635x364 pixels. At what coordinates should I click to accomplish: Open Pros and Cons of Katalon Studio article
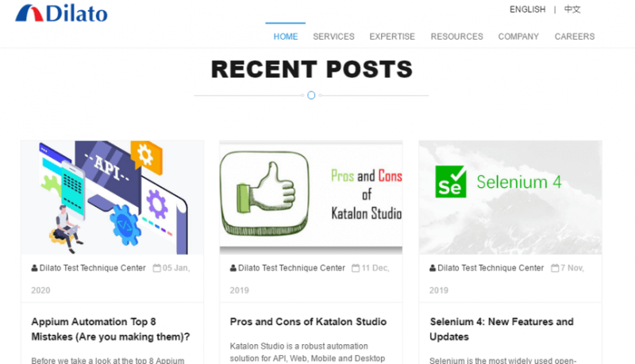[308, 322]
